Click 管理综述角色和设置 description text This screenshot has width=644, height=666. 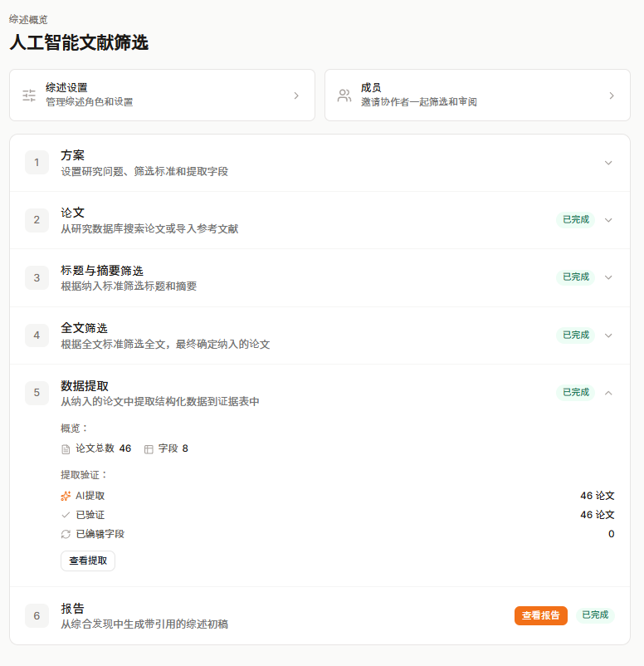[x=89, y=102]
